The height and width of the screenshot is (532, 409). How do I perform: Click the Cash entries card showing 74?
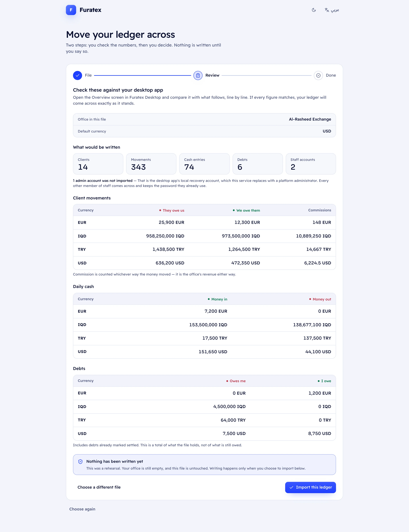click(x=204, y=164)
